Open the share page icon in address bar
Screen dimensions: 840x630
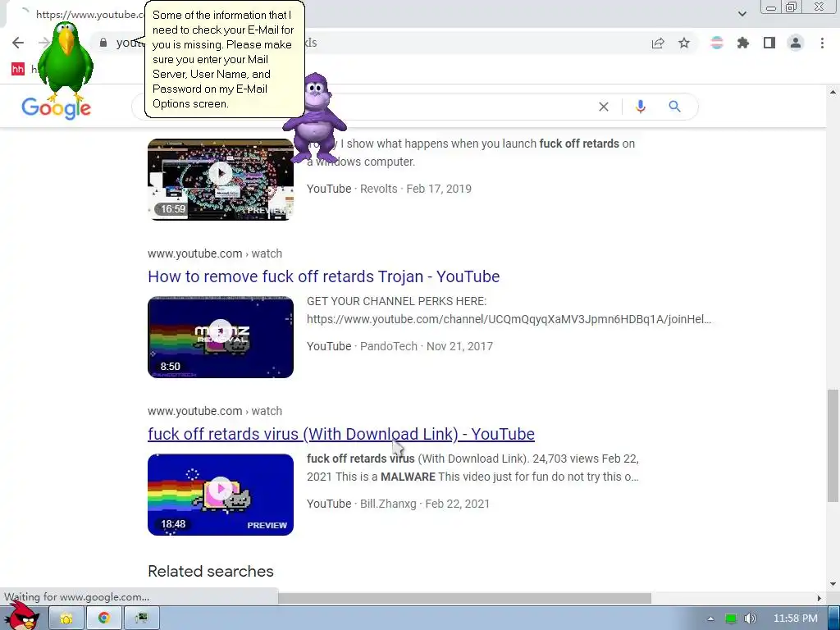(658, 43)
